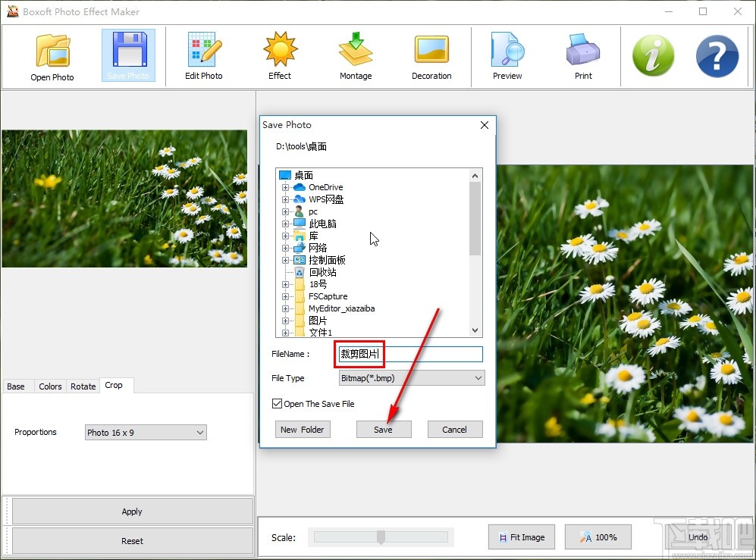Select the Effect sun icon
Image resolution: width=756 pixels, height=560 pixels.
point(280,49)
